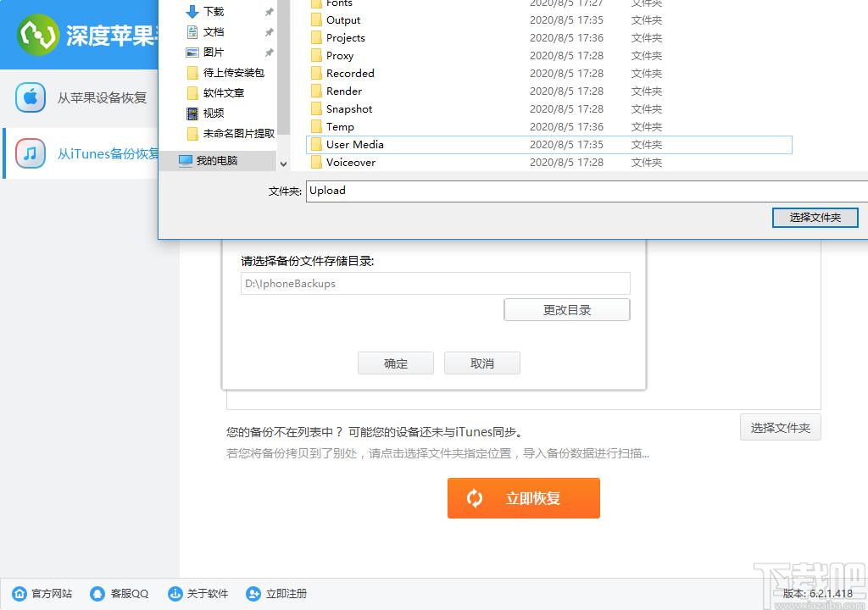Click the 更改目录 button

click(567, 310)
